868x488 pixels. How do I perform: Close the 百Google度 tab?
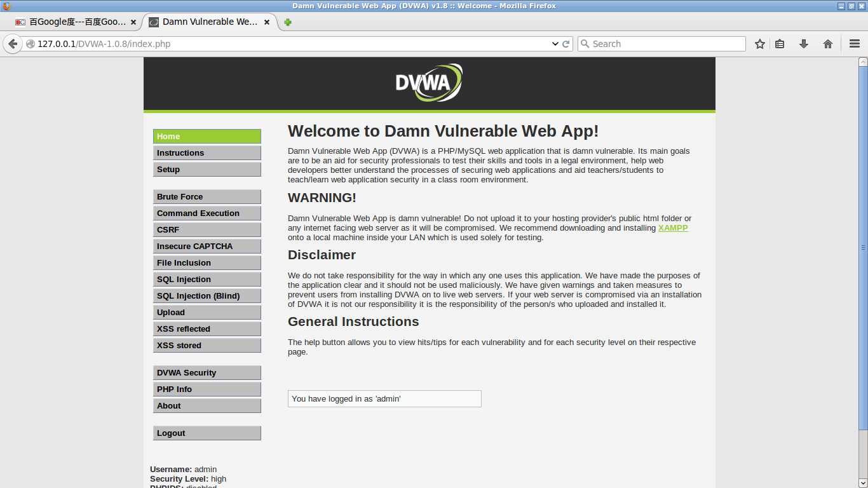pos(133,22)
